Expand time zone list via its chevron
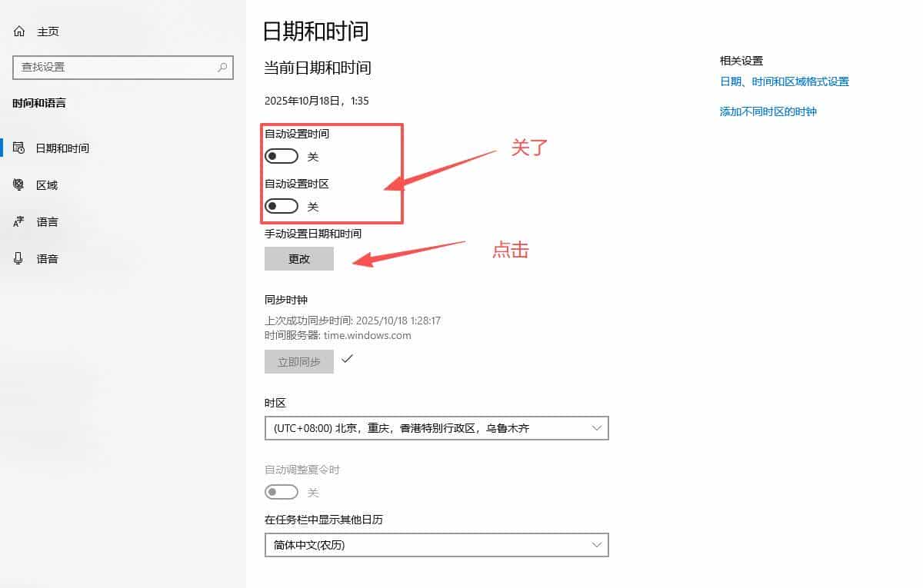The image size is (923, 588). point(597,427)
